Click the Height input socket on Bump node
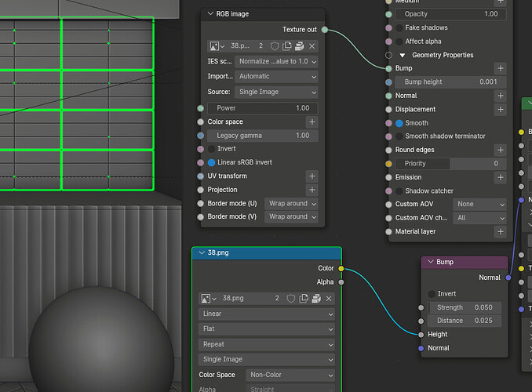532x392 pixels. coord(421,335)
